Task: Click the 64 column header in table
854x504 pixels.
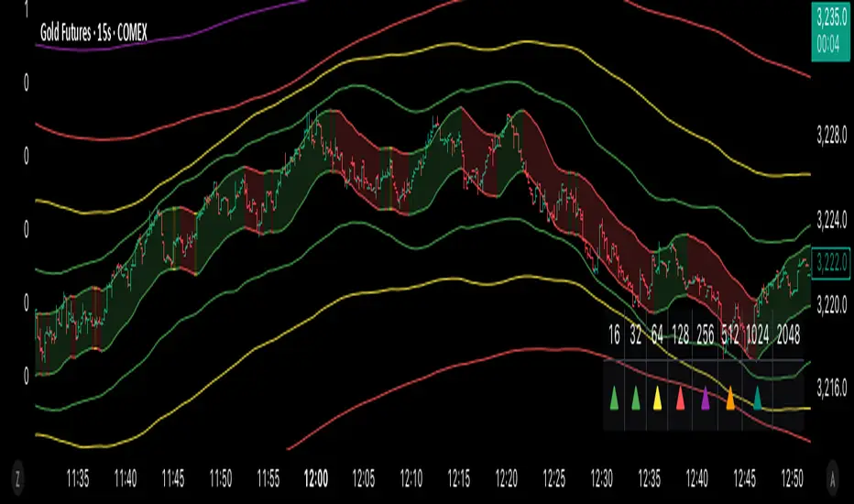Action: click(x=657, y=335)
